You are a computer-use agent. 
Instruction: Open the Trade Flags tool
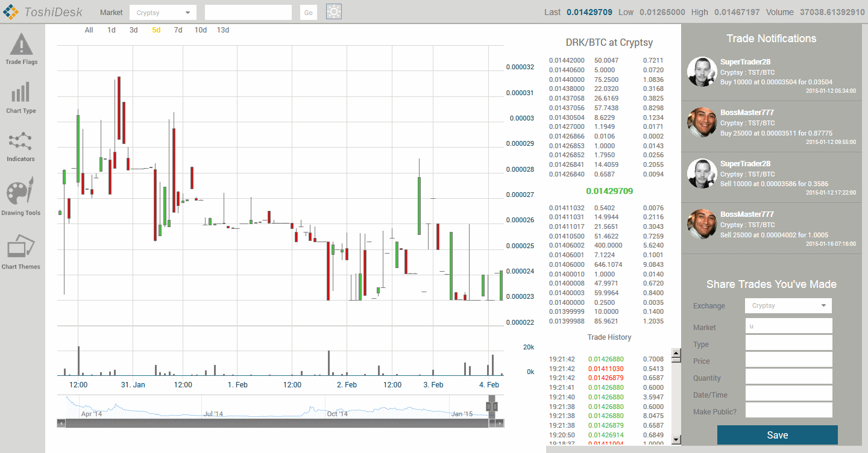[22, 49]
